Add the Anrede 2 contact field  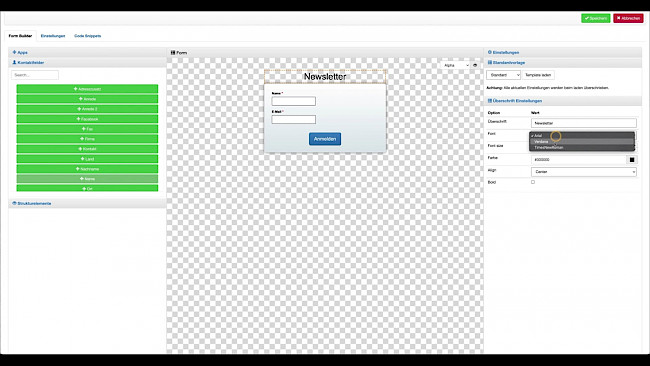(x=87, y=109)
